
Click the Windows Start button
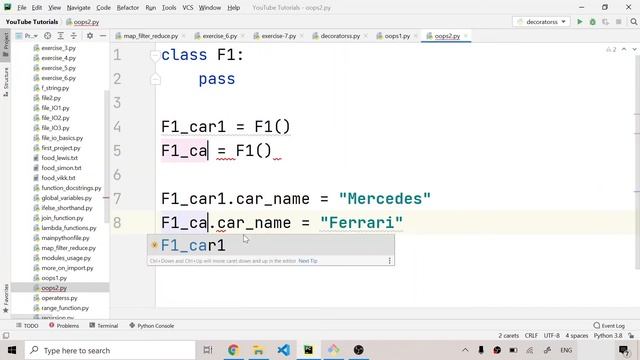pos(11,350)
